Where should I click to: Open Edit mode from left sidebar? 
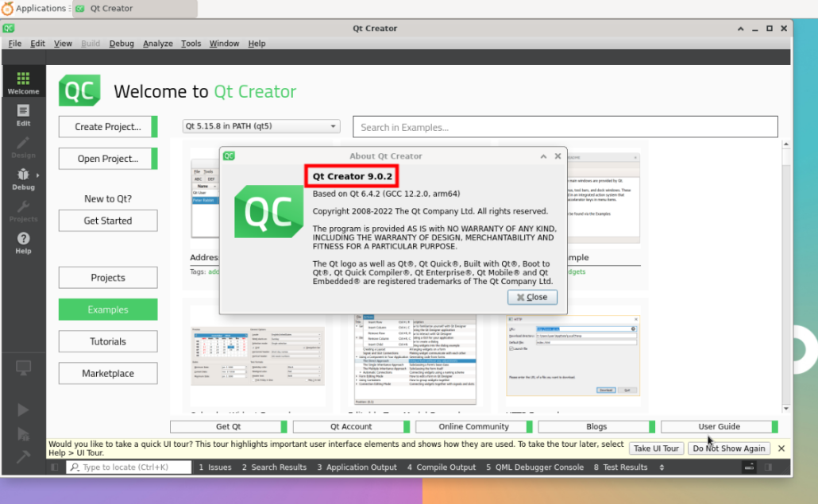coord(23,115)
